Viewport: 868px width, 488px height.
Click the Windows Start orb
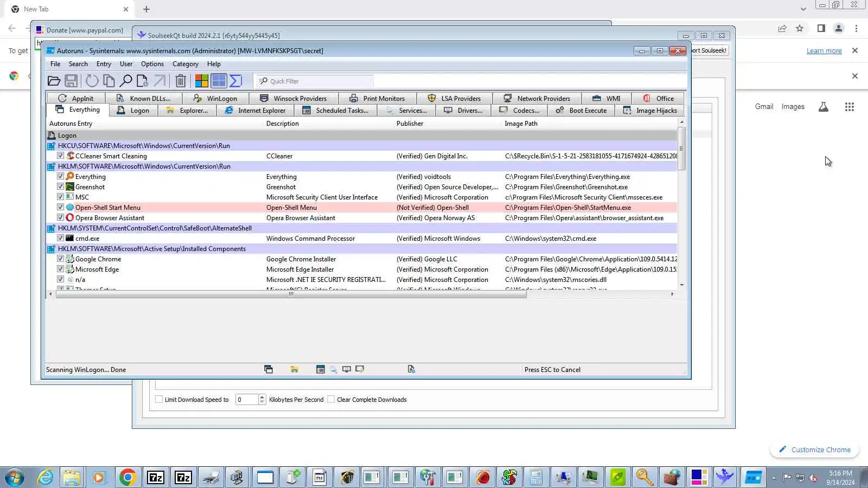[x=15, y=477]
